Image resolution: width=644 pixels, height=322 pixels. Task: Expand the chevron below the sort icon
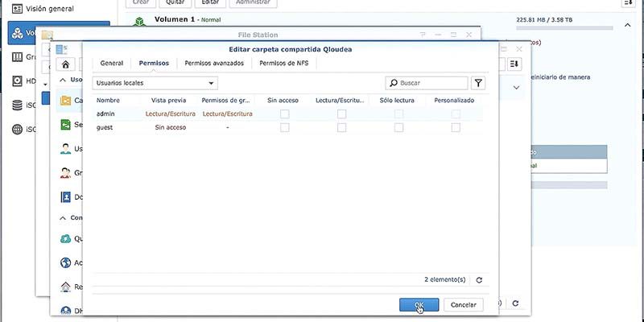(x=516, y=88)
